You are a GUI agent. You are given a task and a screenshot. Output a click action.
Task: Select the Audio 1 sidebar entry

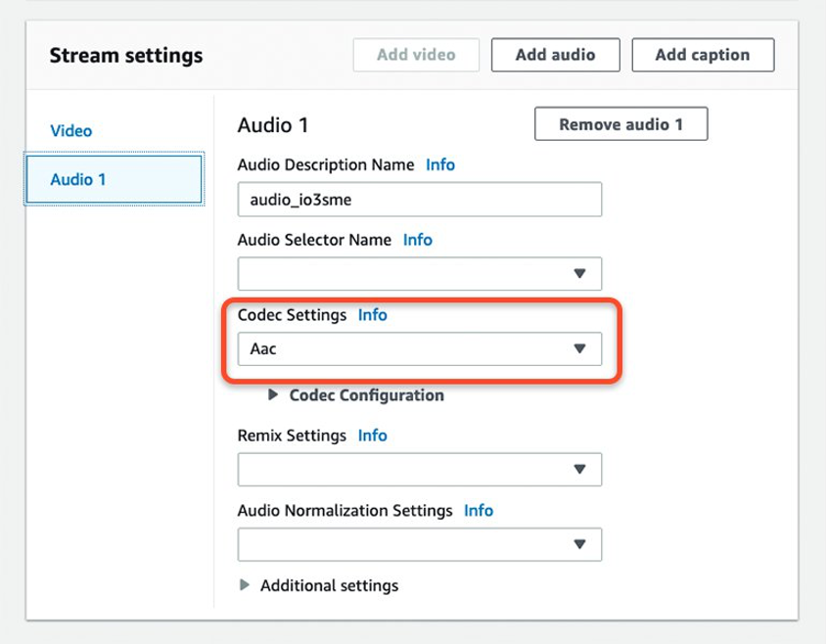(78, 179)
